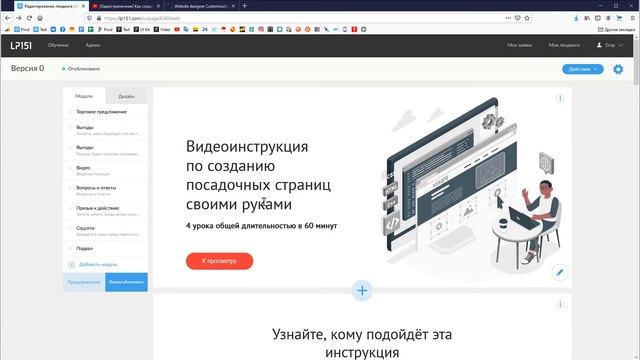Image resolution: width=640 pixels, height=360 pixels.
Task: Click the browser forward arrow
Action: [x=18, y=18]
